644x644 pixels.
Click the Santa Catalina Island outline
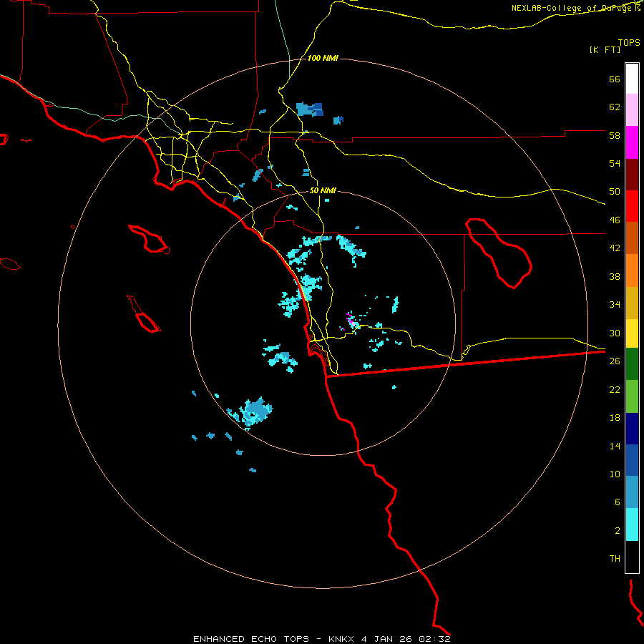click(149, 238)
